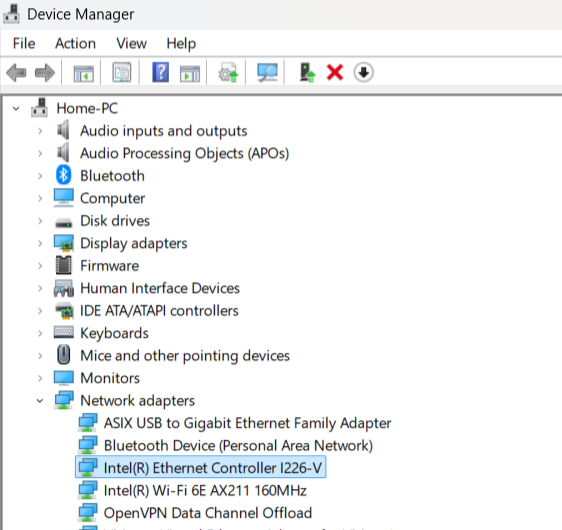562x530 pixels.
Task: Click the Display adapters icon
Action: [64, 243]
